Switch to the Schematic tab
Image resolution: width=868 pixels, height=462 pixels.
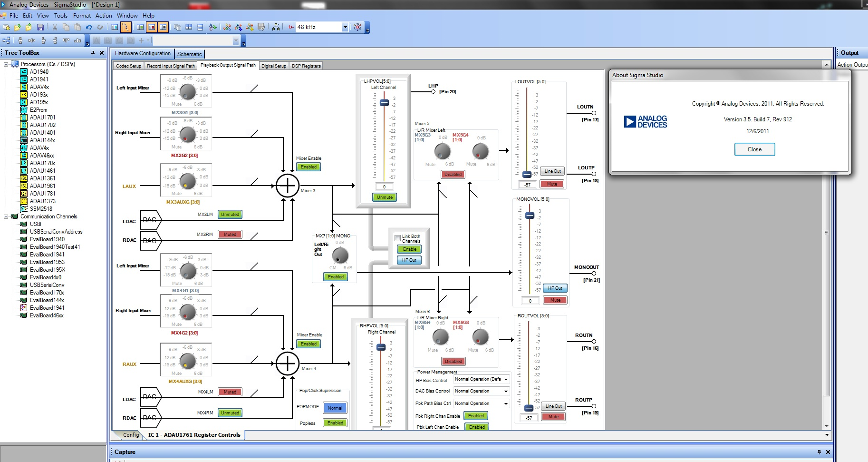pos(189,54)
